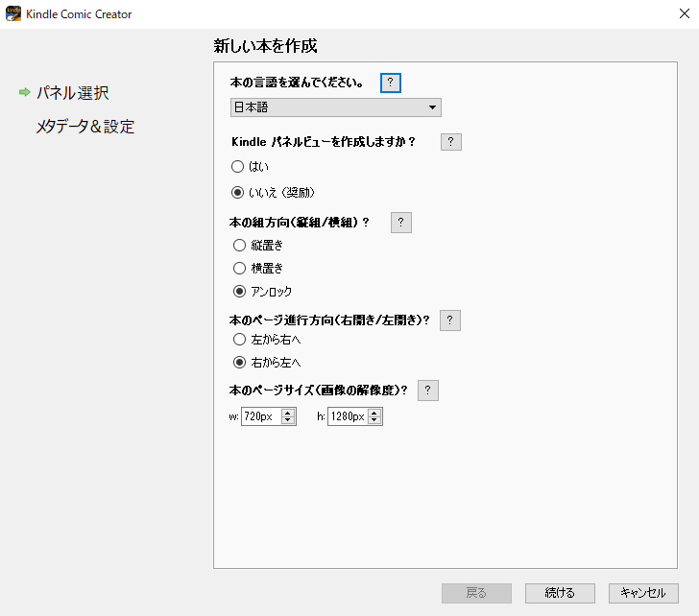Screen dimensions: 699x616
Task: Choose 横置き orientation option
Action: click(239, 269)
